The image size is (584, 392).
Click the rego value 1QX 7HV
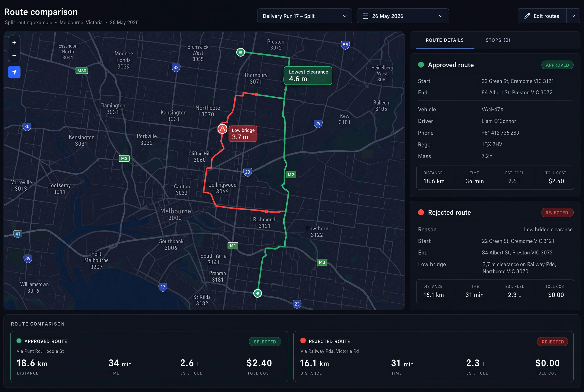(492, 145)
